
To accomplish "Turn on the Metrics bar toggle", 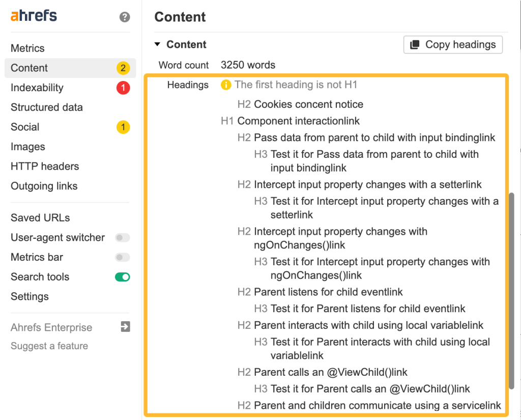I will (x=123, y=257).
